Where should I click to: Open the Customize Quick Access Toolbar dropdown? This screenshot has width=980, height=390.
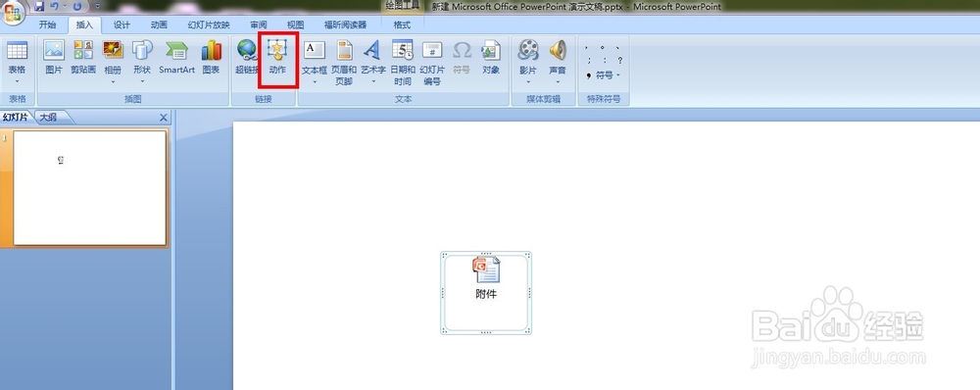point(97,6)
